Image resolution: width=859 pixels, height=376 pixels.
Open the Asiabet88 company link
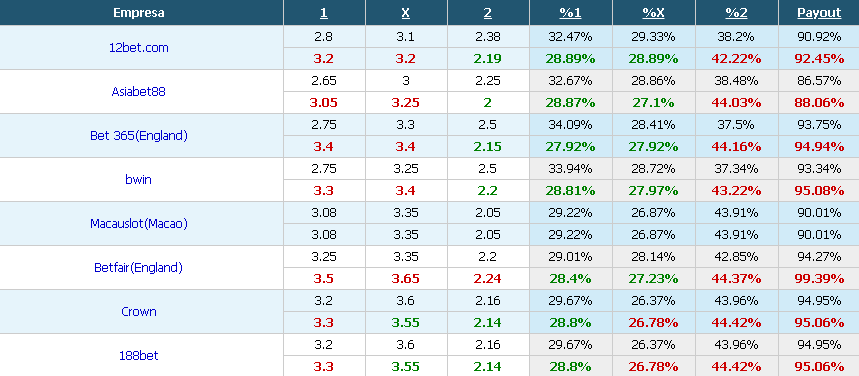click(139, 92)
